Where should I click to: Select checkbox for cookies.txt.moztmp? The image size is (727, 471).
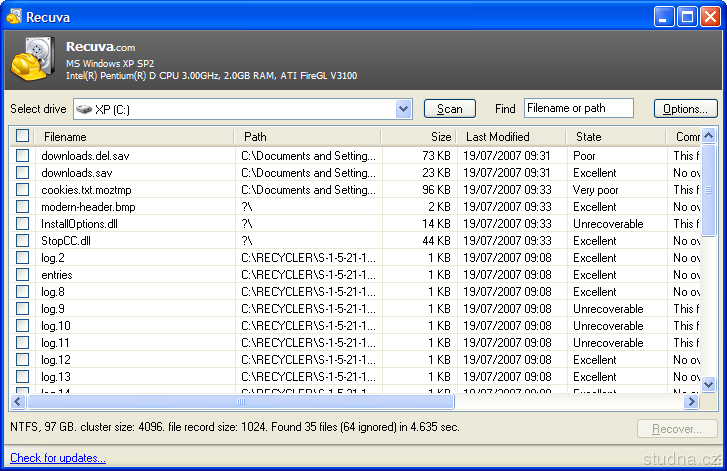click(x=23, y=190)
